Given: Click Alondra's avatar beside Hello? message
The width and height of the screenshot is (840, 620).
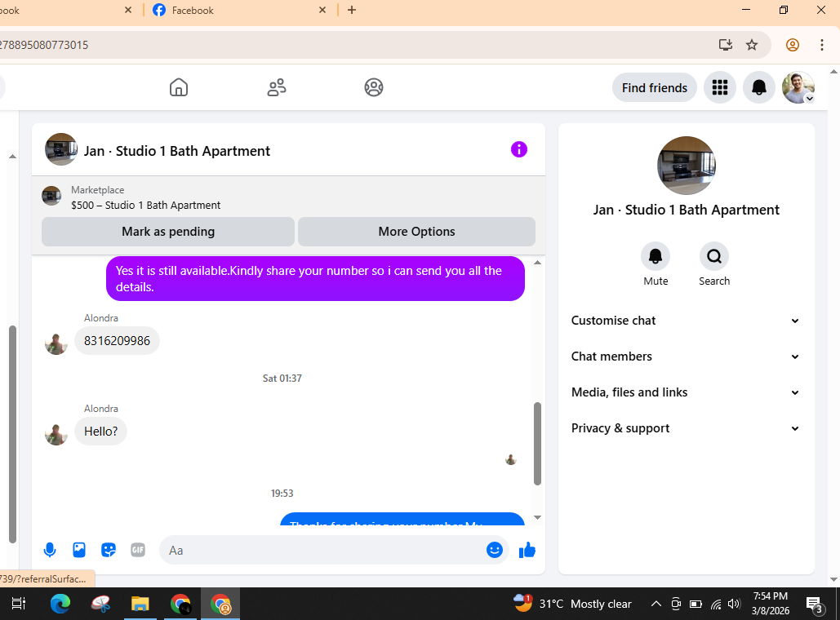Looking at the screenshot, I should click(x=56, y=434).
